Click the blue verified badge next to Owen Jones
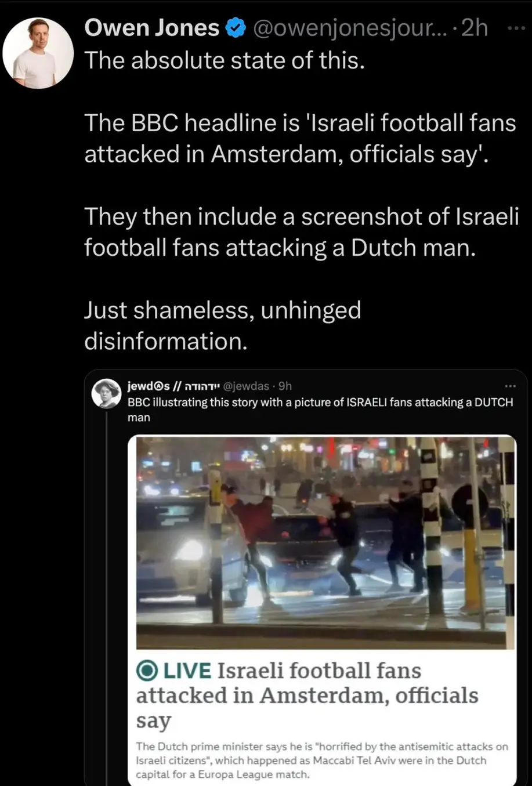532x786 pixels. pyautogui.click(x=235, y=28)
